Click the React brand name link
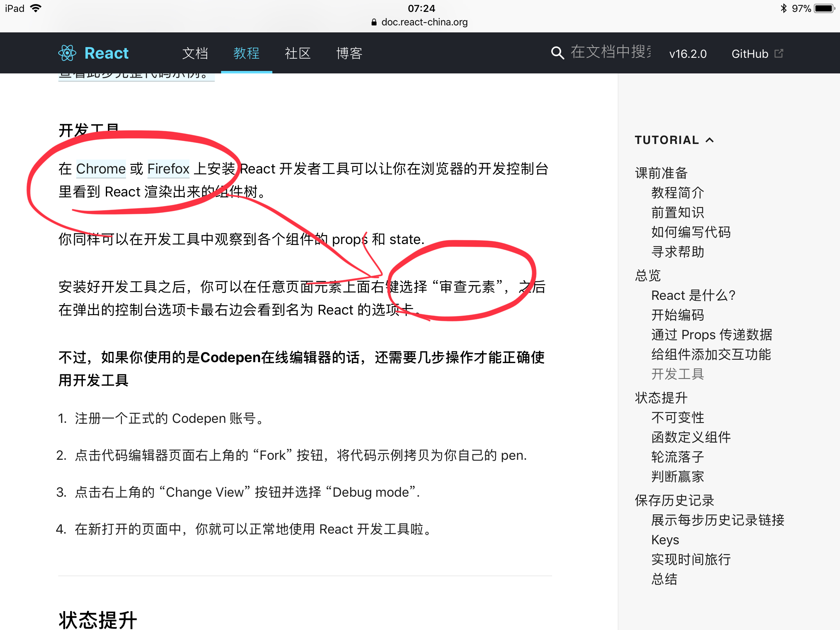Screen dimensions: 840x630 click(x=107, y=53)
